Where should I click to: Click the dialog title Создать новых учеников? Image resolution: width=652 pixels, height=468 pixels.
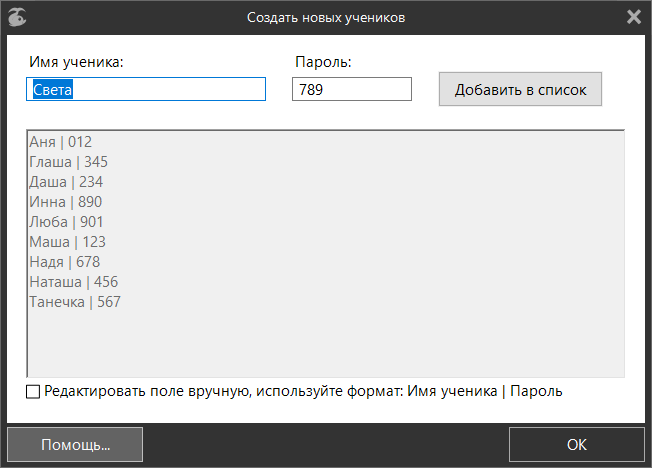click(326, 17)
